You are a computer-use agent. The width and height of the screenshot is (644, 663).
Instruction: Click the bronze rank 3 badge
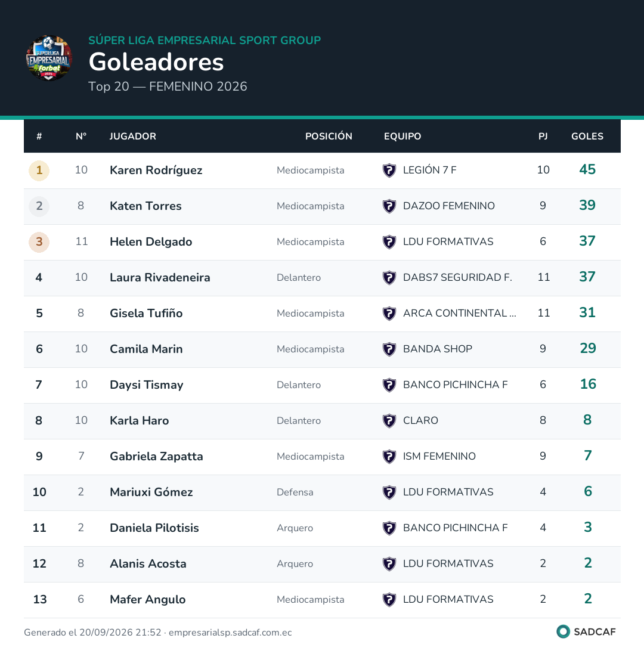(x=39, y=242)
